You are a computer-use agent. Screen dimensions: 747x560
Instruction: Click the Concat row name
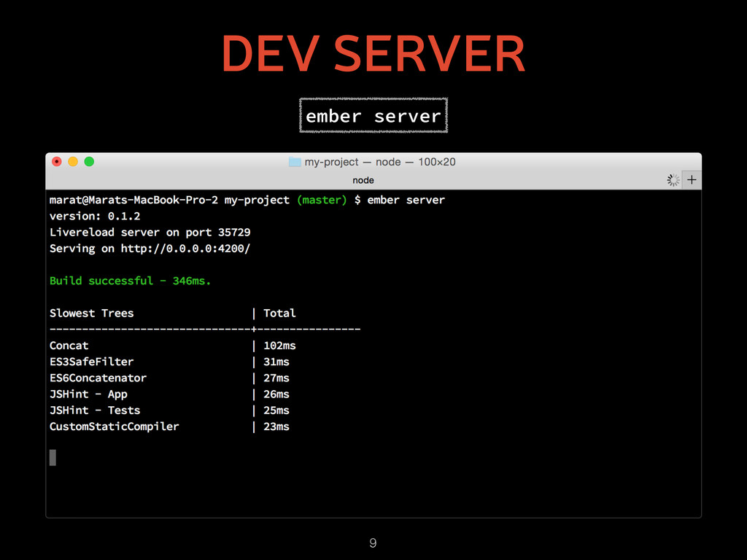coord(69,346)
